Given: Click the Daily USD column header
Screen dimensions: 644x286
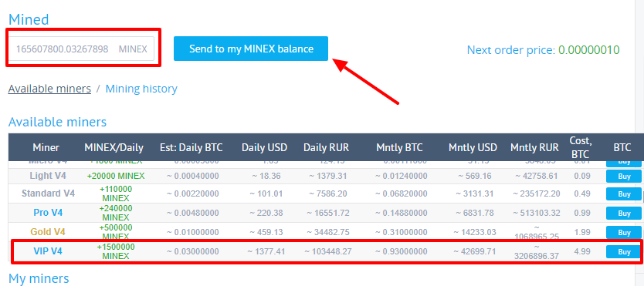Looking at the screenshot, I should coord(265,147).
